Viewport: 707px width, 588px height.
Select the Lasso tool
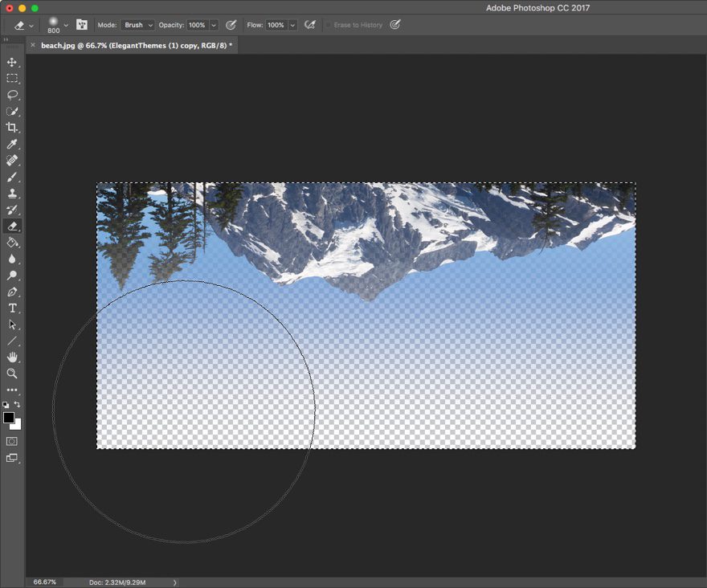point(12,95)
